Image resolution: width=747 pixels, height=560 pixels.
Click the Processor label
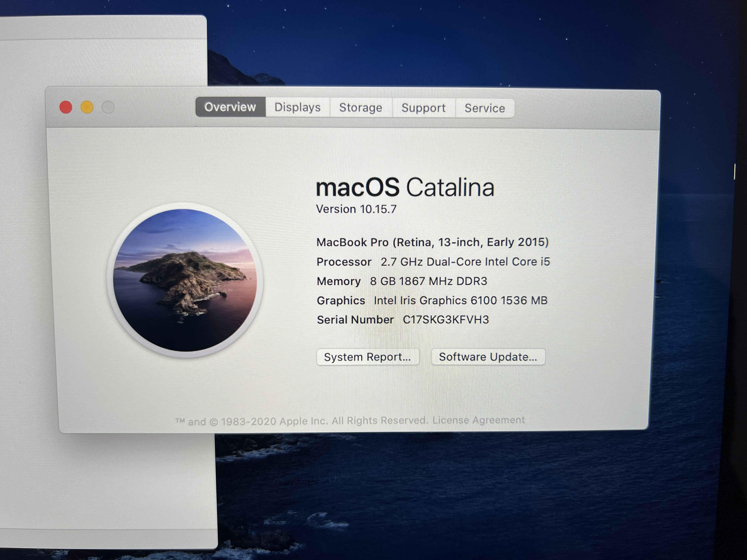(x=344, y=262)
